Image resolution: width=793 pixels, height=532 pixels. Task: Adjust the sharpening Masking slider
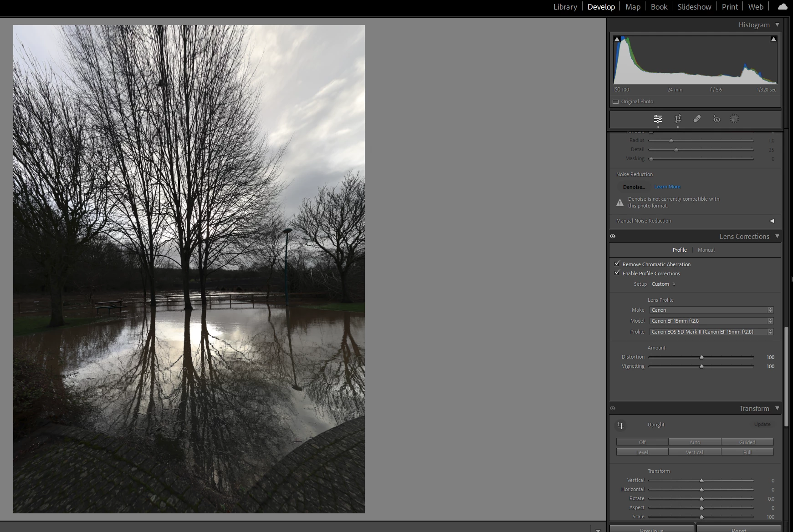click(701, 159)
